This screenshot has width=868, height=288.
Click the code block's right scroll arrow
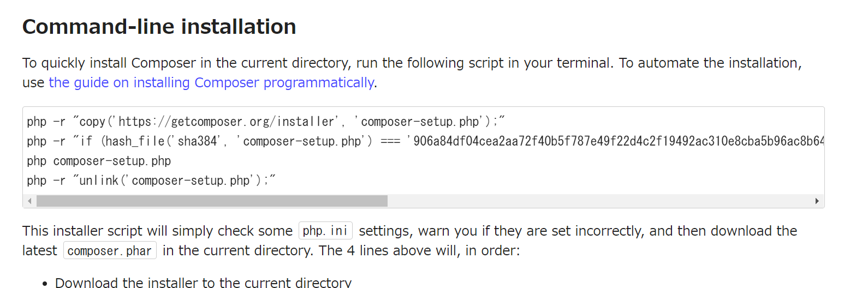point(817,201)
